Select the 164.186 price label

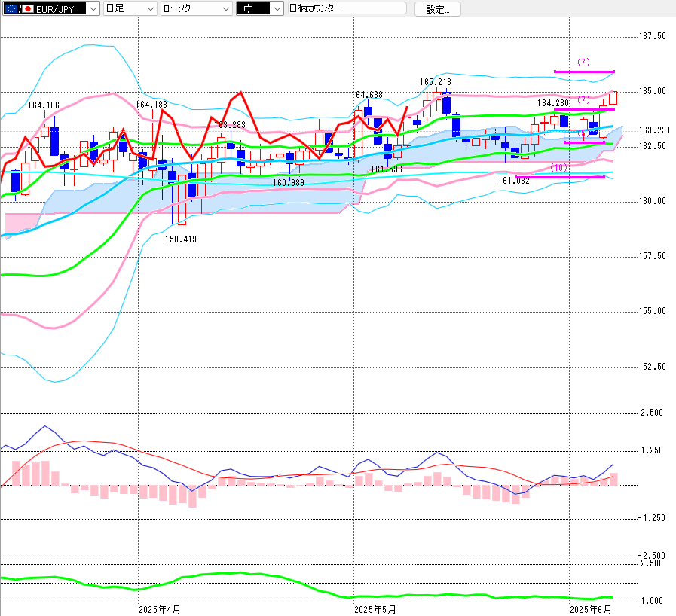point(44,105)
